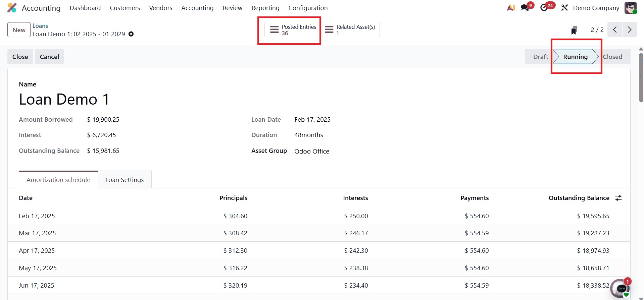The height and width of the screenshot is (300, 644).
Task: Click the $ 250.00 interest cell
Action: (x=356, y=216)
